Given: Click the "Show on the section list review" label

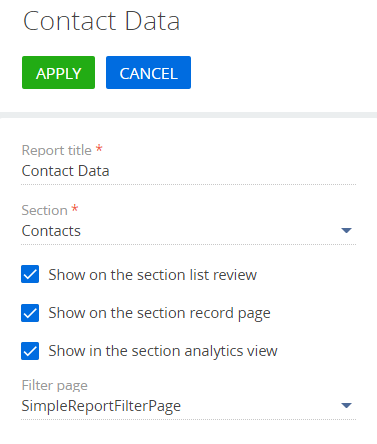Looking at the screenshot, I should pyautogui.click(x=153, y=275).
